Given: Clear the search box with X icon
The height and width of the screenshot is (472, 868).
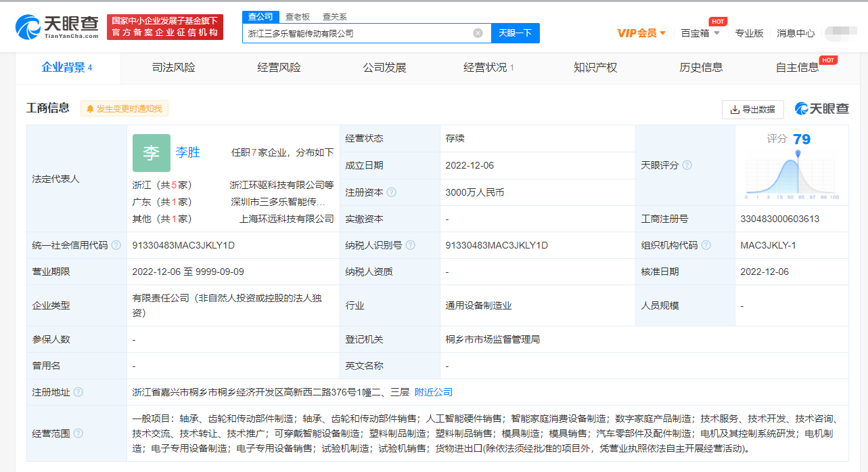Looking at the screenshot, I should [478, 33].
